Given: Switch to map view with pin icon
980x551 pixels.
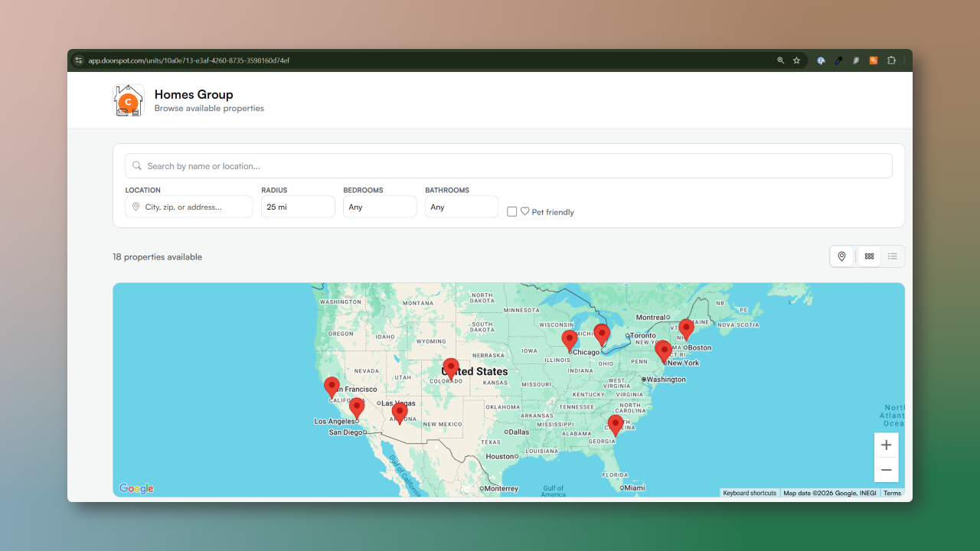Looking at the screenshot, I should coord(841,256).
